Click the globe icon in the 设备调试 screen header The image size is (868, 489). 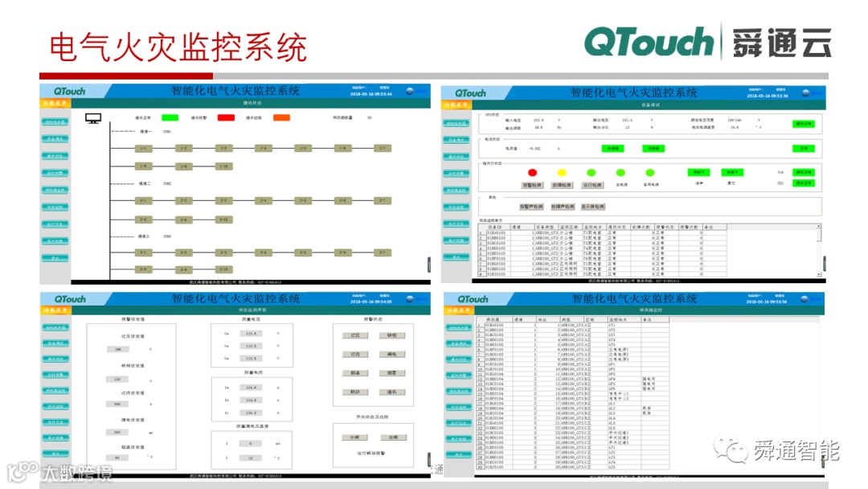(x=806, y=92)
